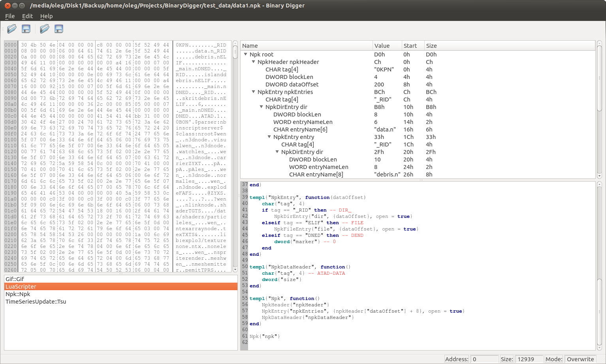Click script line 55 templ Npk

[x=284, y=298]
